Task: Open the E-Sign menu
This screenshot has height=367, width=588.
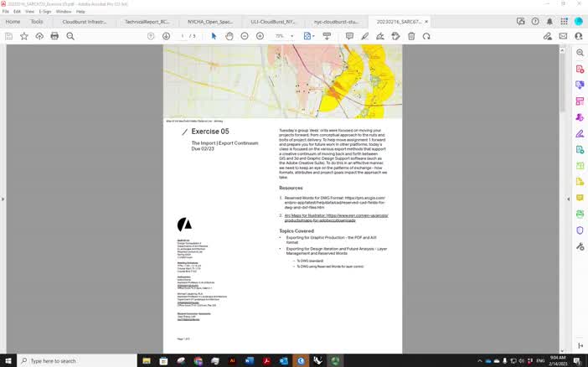Action: [44, 12]
